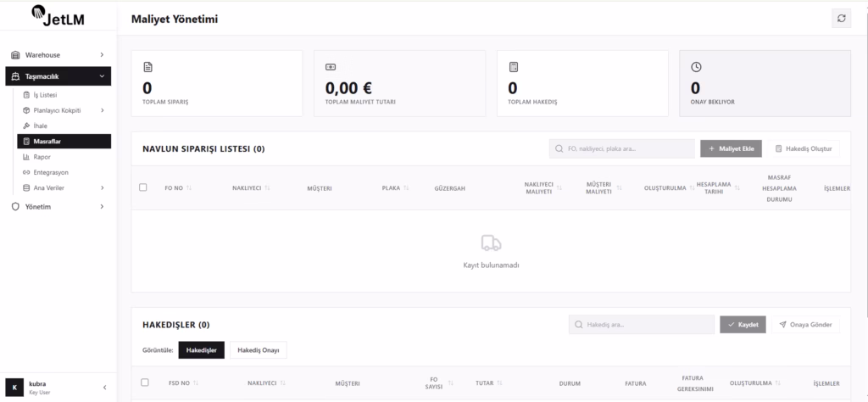Click the calculator icon on Toplam Hakediş card
This screenshot has width=868, height=402.
click(x=513, y=67)
